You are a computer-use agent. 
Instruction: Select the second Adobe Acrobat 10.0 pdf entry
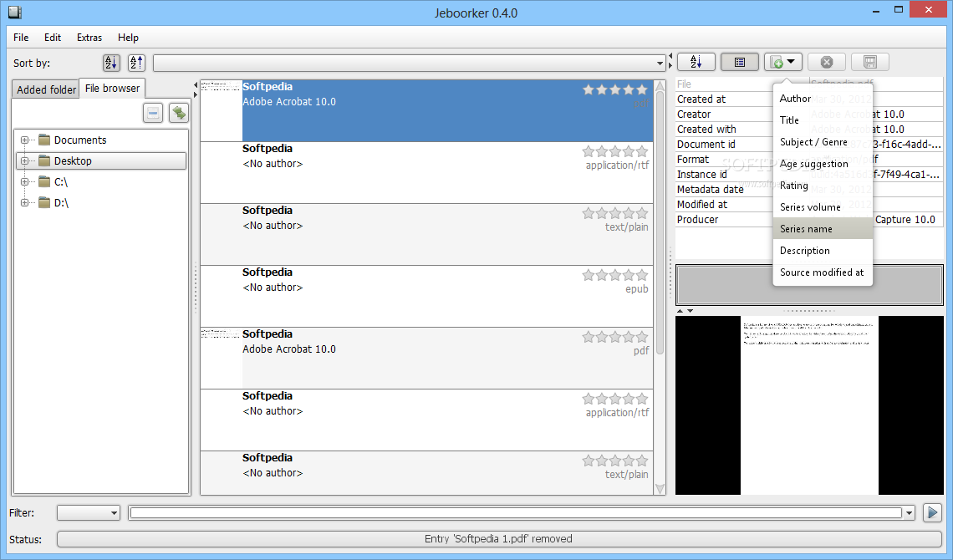tap(426, 359)
